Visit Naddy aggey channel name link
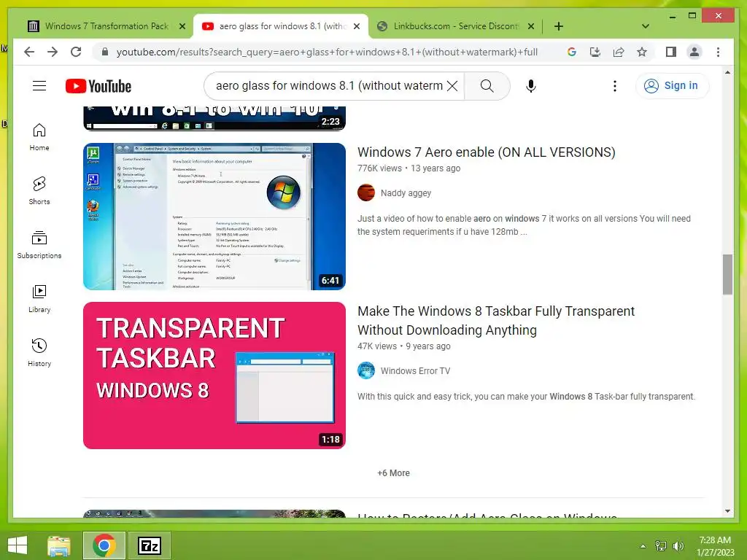 coord(406,192)
